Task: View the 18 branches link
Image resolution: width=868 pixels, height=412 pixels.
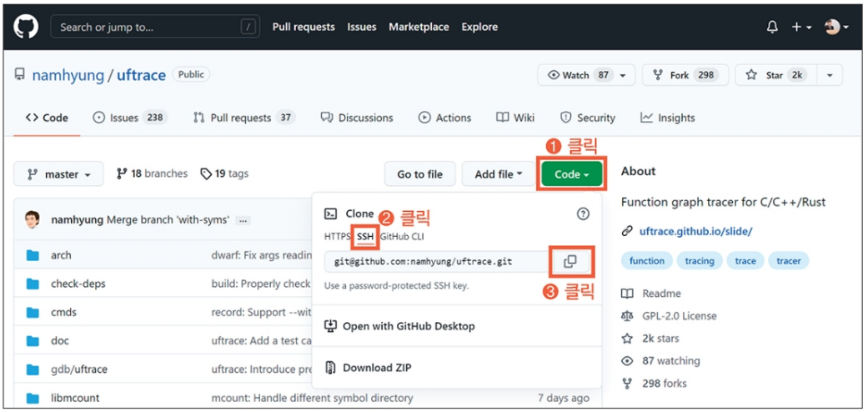Action: [x=152, y=173]
